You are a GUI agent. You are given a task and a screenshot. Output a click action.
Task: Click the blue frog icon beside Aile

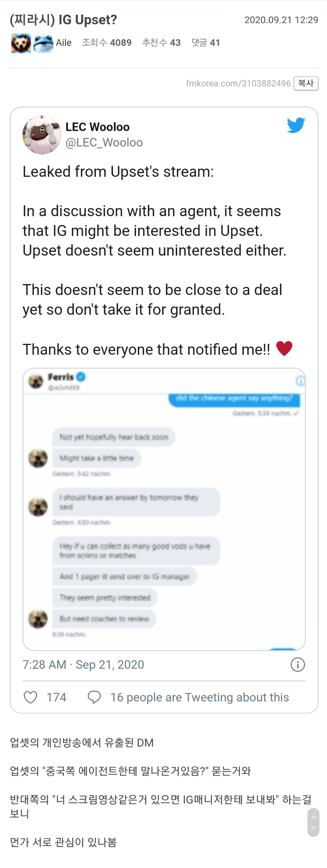tap(43, 43)
